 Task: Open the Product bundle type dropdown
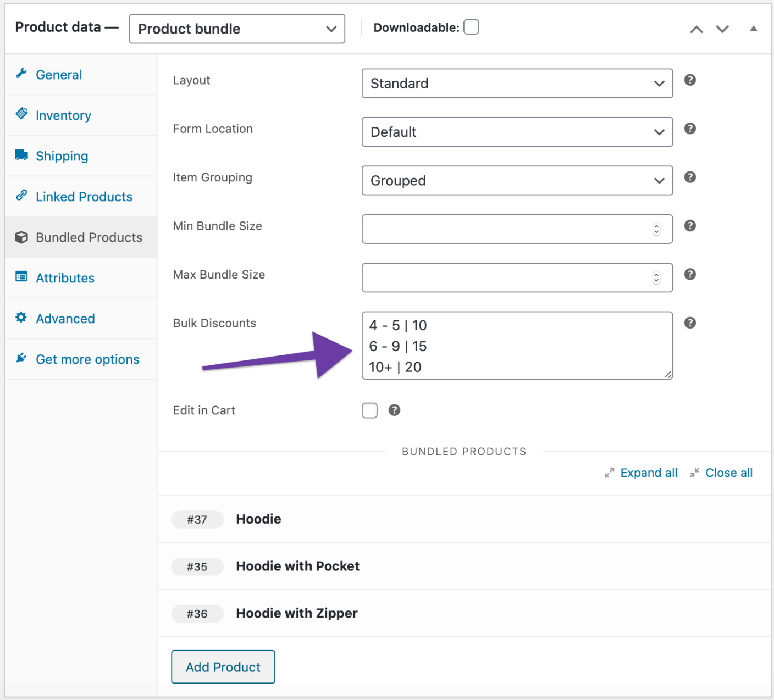[237, 29]
